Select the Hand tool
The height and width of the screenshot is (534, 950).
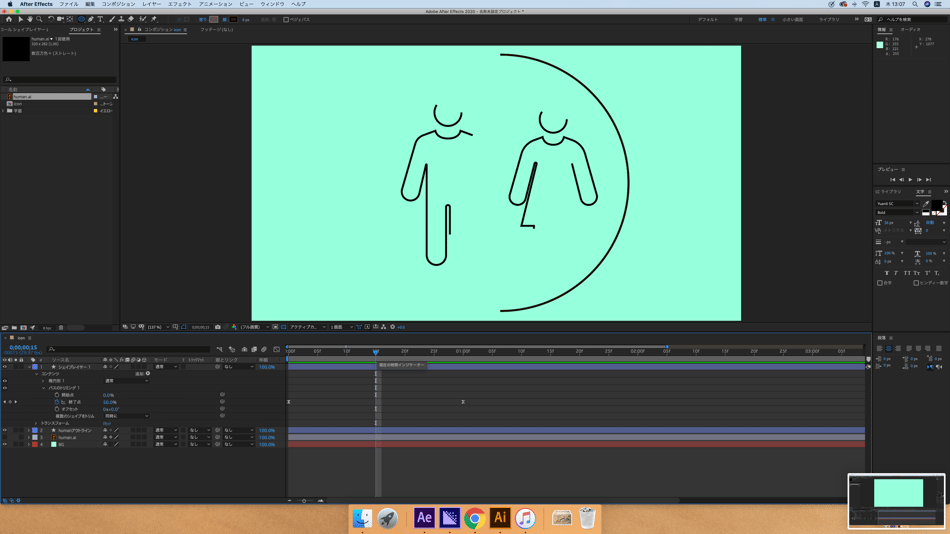tap(30, 19)
